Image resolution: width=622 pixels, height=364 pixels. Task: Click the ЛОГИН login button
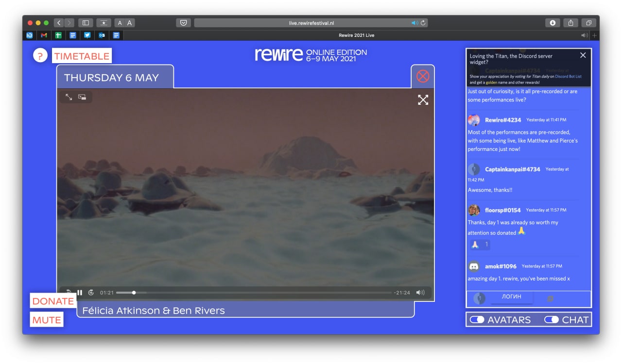click(x=512, y=297)
